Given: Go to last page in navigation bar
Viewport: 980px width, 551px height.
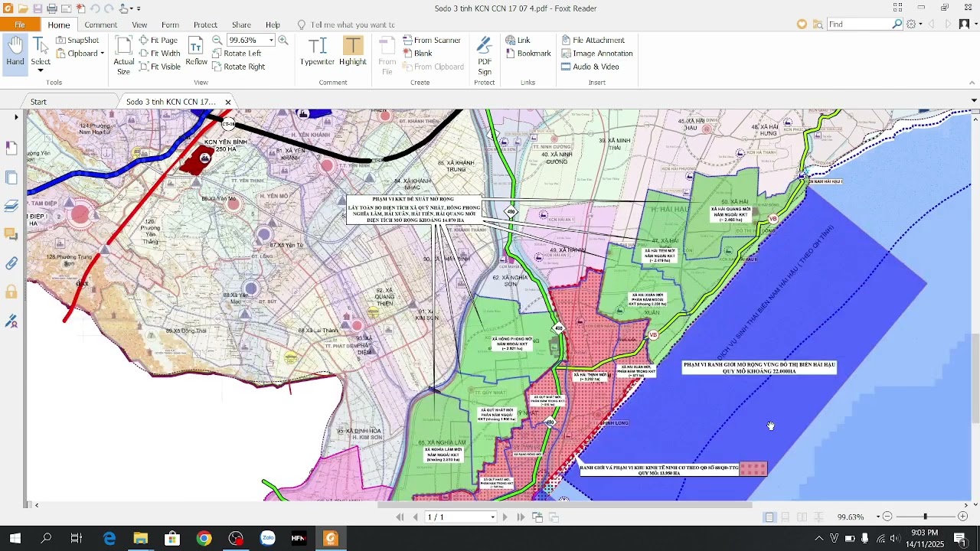Looking at the screenshot, I should [521, 517].
